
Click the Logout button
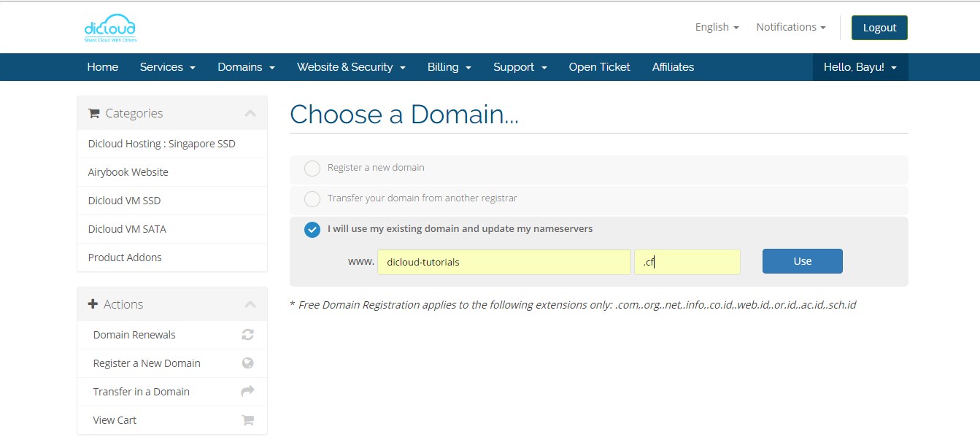(879, 28)
